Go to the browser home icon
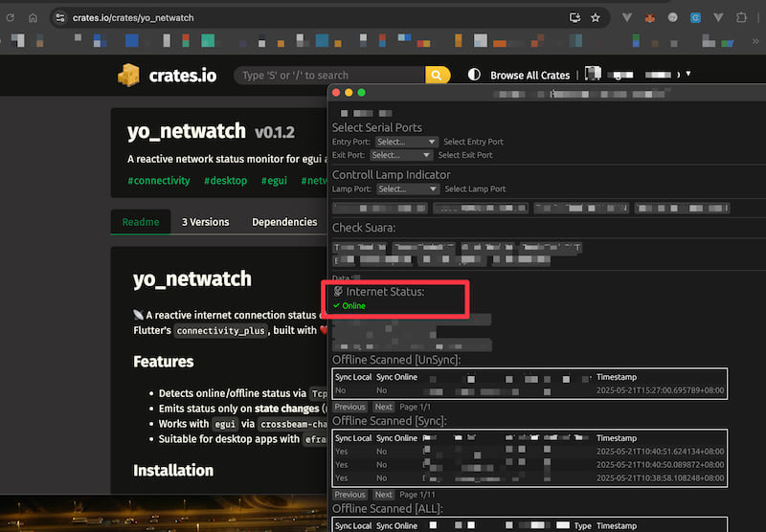This screenshot has width=766, height=532. coord(33,17)
